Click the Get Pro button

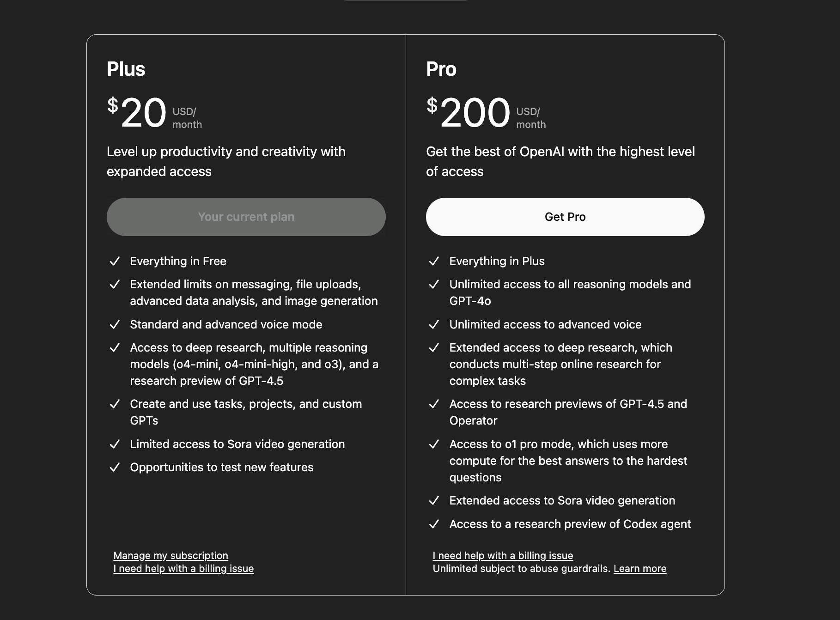tap(565, 217)
